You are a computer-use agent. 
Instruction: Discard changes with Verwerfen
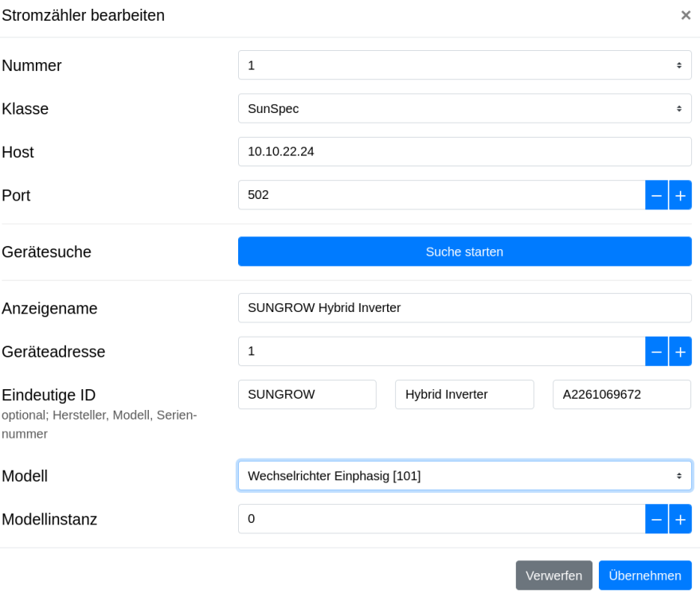pos(553,576)
